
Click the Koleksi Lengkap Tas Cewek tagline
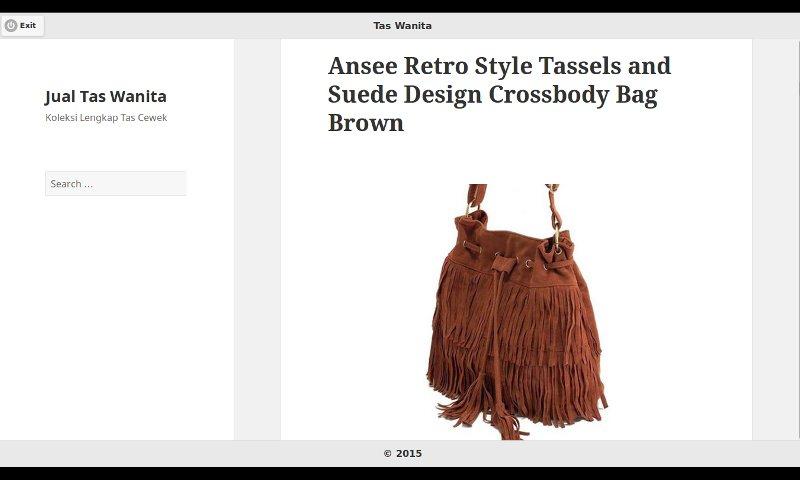click(106, 117)
